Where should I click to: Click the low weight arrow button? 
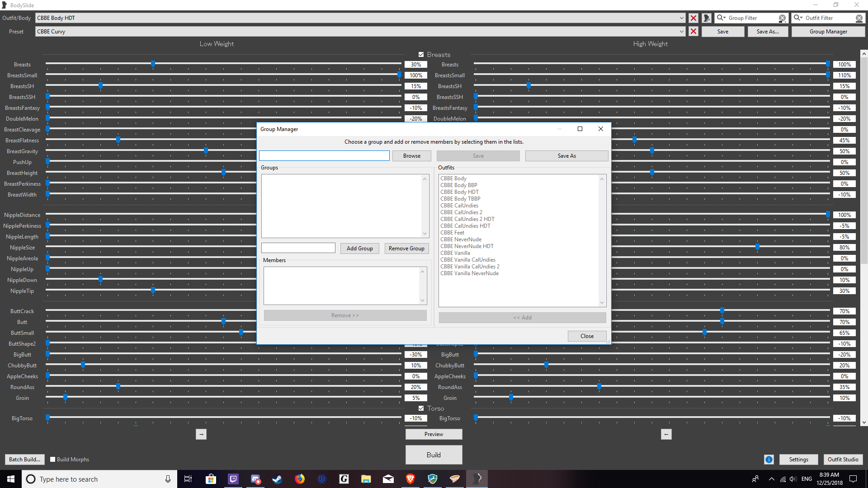coord(201,434)
